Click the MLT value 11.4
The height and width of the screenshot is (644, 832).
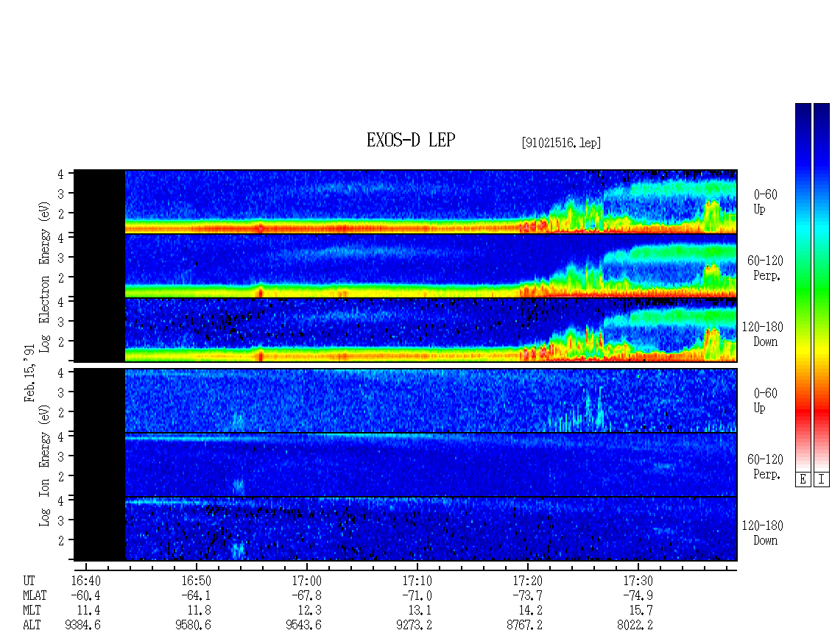[x=88, y=611]
